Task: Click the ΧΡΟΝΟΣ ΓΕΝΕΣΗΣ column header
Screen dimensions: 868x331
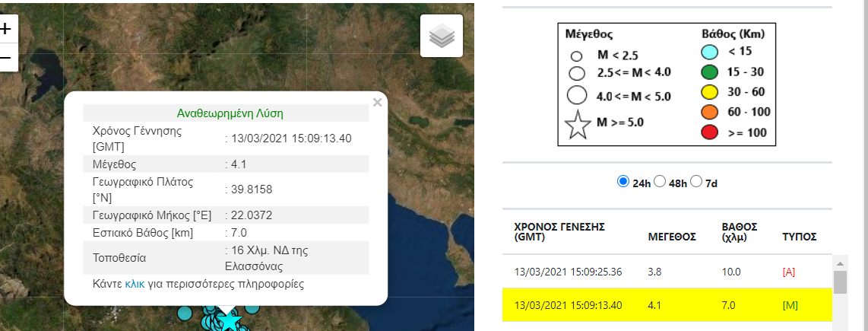Action: (x=558, y=232)
